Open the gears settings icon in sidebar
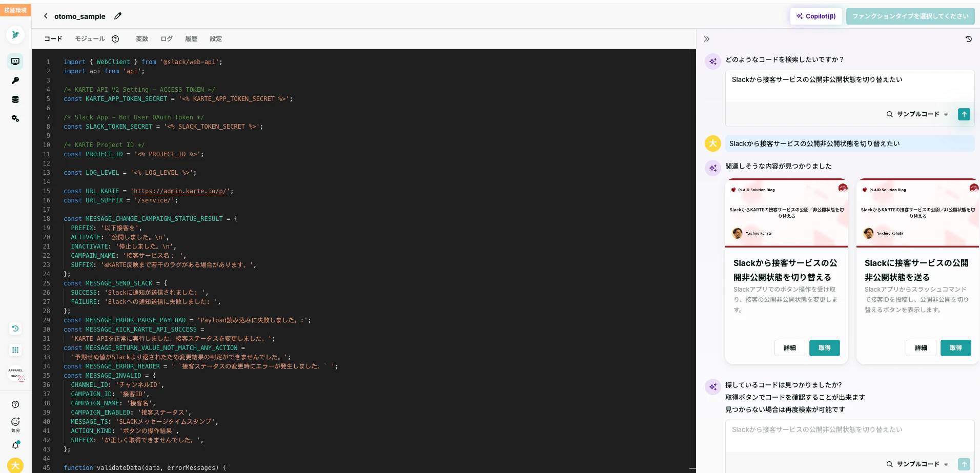Image resolution: width=980 pixels, height=473 pixels. (15, 118)
